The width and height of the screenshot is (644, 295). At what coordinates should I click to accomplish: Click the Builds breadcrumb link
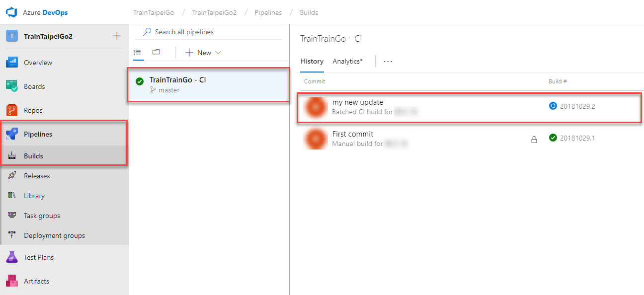click(309, 12)
